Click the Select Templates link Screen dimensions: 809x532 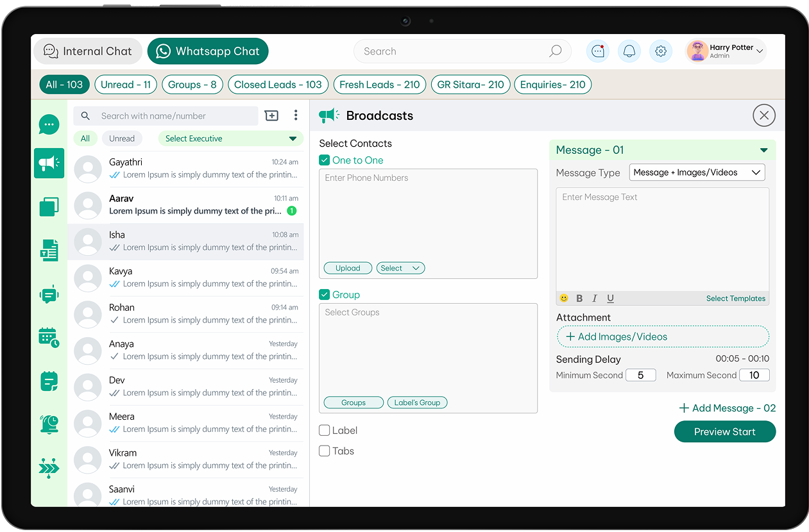point(736,298)
